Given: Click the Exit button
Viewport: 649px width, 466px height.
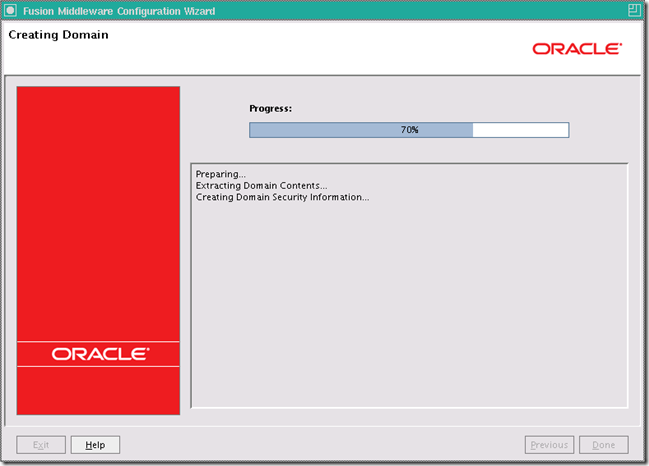Looking at the screenshot, I should click(x=41, y=444).
